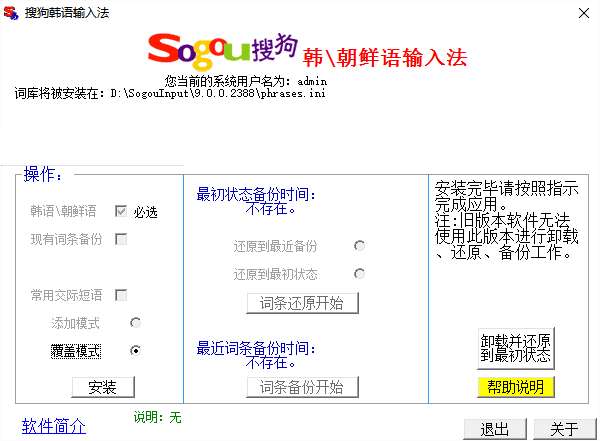This screenshot has width=600, height=441.
Task: Check the 常用交际短语 checkbox
Action: coord(121,295)
